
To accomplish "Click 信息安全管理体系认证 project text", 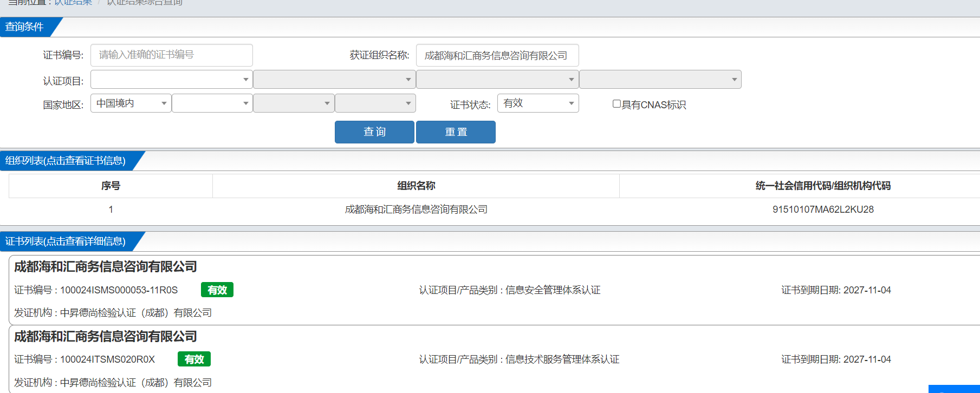I will click(553, 290).
